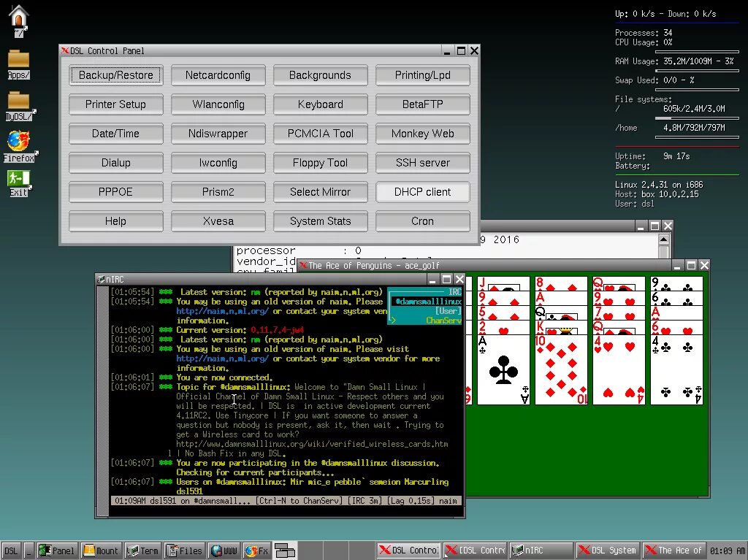Viewport: 748px width, 560px height.
Task: Click the nIRC window title bar icon
Action: [101, 279]
